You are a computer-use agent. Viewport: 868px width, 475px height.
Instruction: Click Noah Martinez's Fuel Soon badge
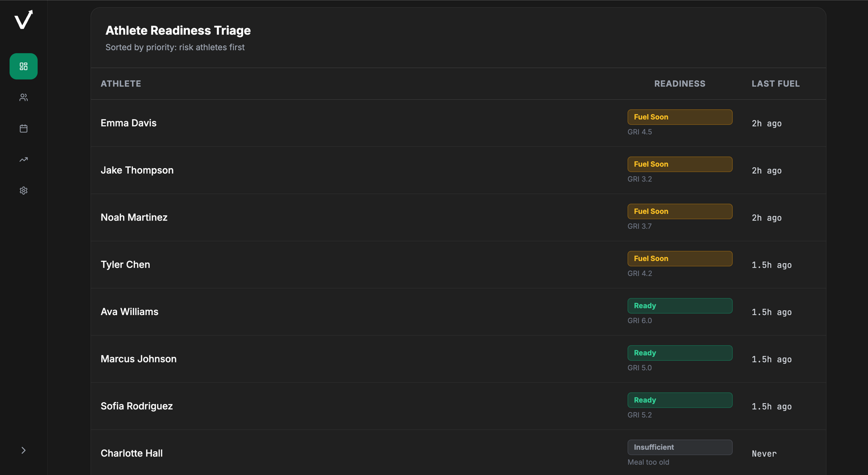(679, 212)
